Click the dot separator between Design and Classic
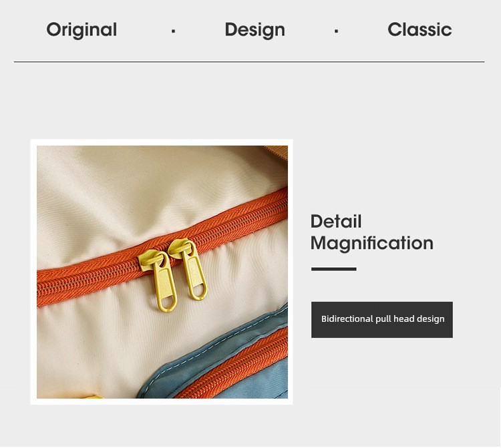The height and width of the screenshot is (448, 501). point(336,31)
